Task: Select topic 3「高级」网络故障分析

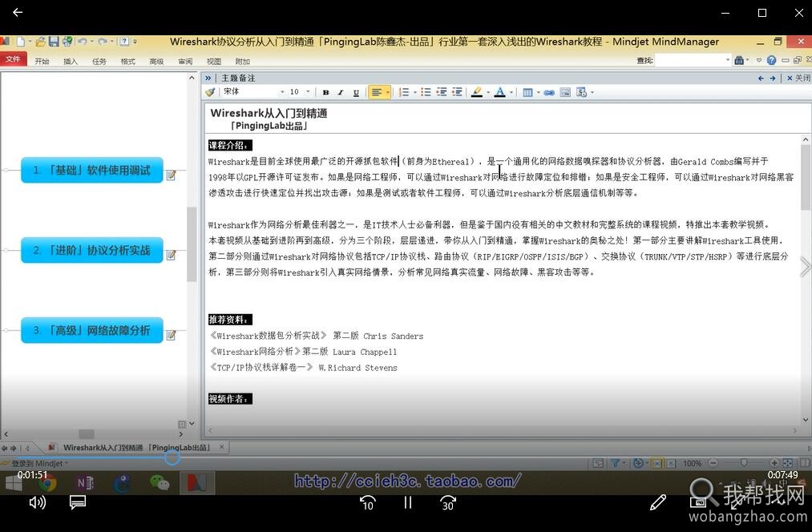Action: coord(92,330)
